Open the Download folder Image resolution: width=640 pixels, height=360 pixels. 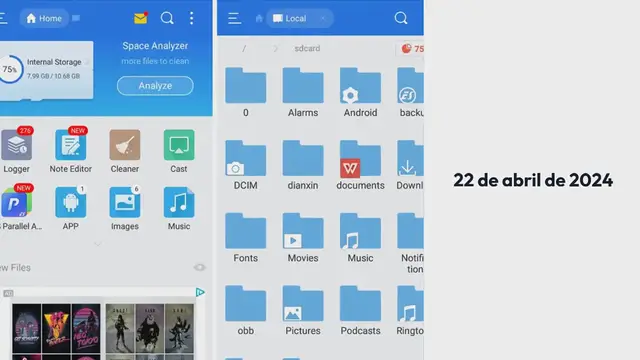point(410,158)
